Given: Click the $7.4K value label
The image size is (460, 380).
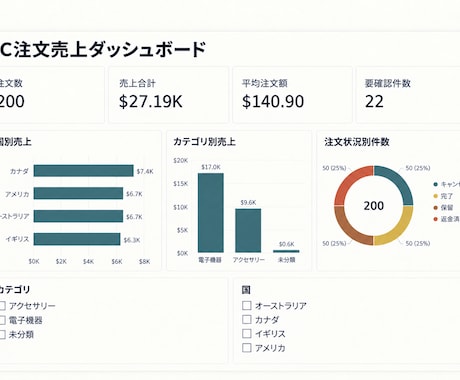Looking at the screenshot, I should click(x=145, y=171).
